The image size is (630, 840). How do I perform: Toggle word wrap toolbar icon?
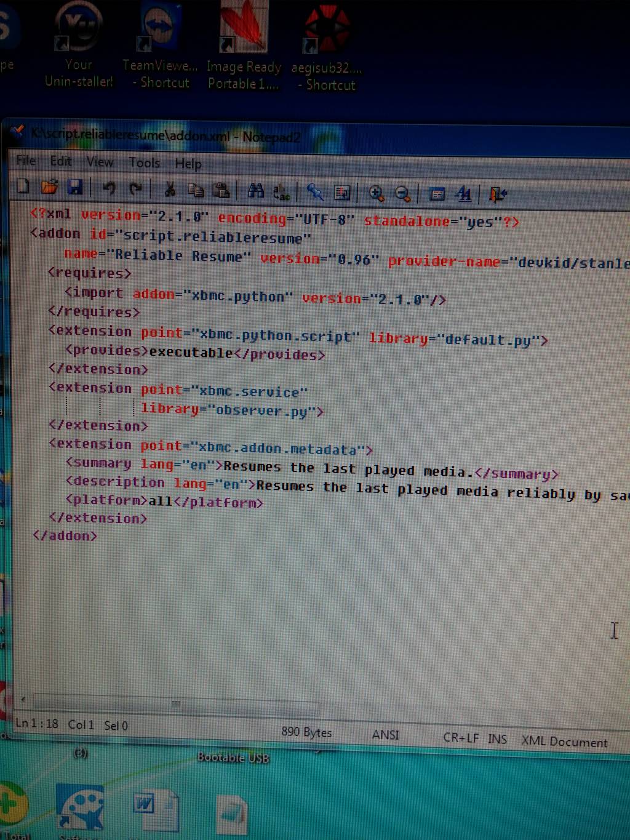click(341, 193)
